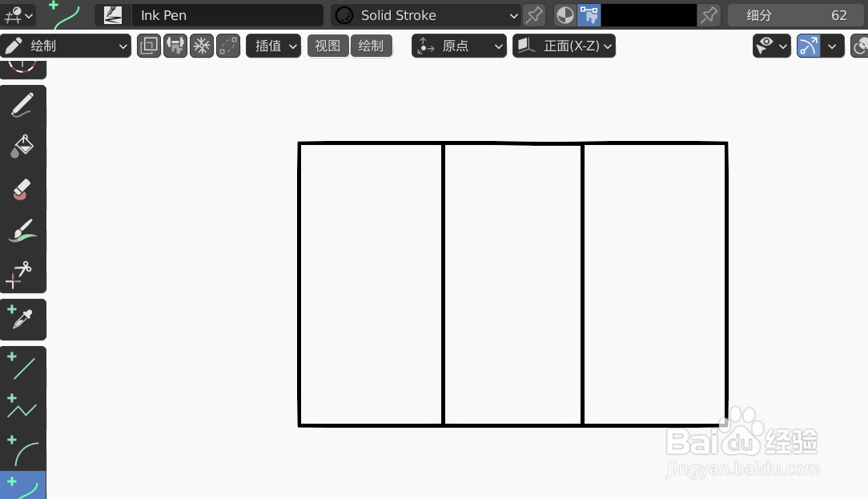Screen dimensions: 868x499
Task: Select the Fill bucket tool
Action: click(22, 147)
